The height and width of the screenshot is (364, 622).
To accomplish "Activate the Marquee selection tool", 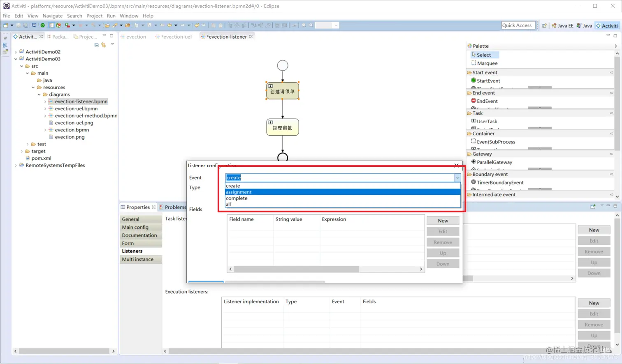I will pos(485,63).
